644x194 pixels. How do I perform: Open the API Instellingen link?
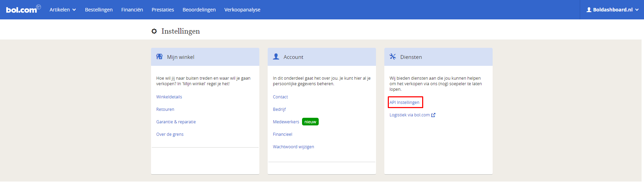(x=404, y=103)
